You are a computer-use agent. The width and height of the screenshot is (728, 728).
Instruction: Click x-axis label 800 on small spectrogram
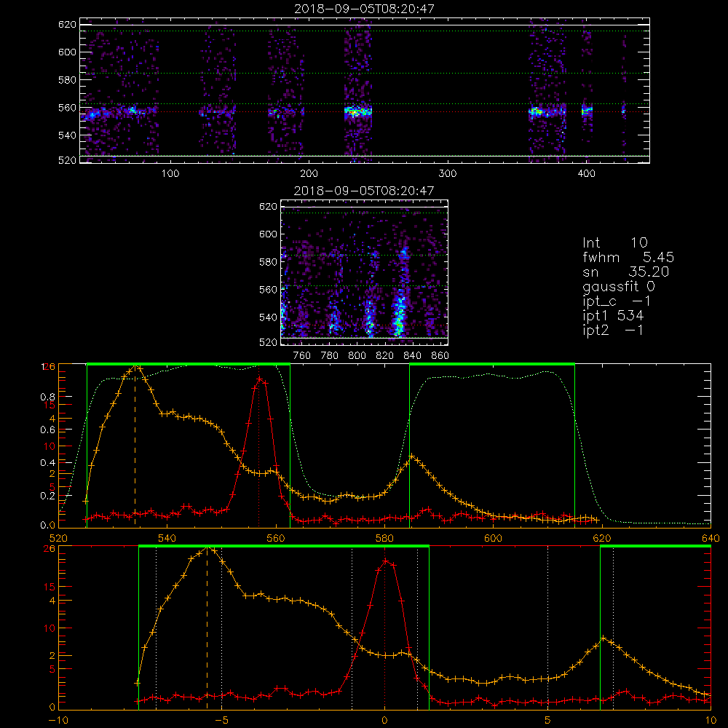[x=357, y=356]
